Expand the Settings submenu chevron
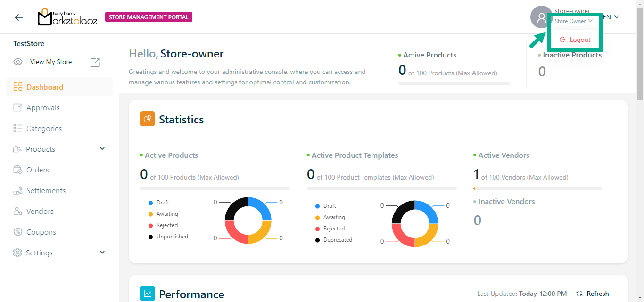 tap(102, 253)
